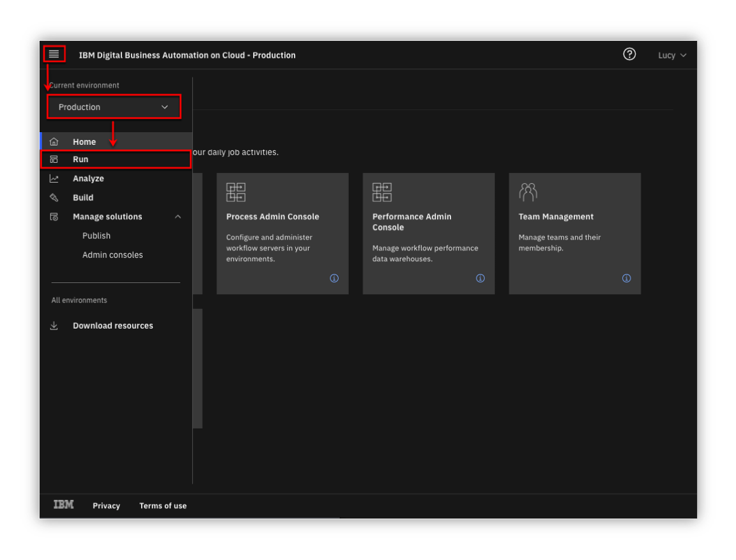Open the Publish submenu item

[x=96, y=236]
